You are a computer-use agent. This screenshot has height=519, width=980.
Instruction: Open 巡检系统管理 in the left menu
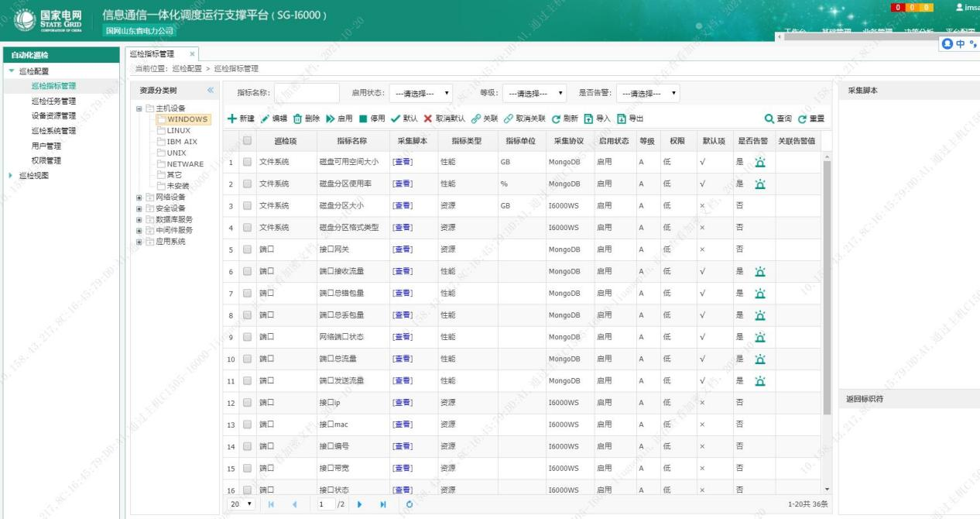click(53, 131)
